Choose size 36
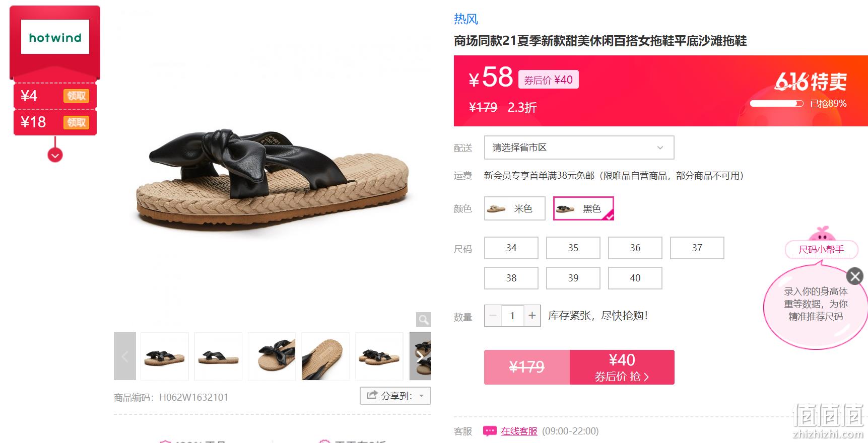Screen dimensions: 868x443 click(x=635, y=248)
